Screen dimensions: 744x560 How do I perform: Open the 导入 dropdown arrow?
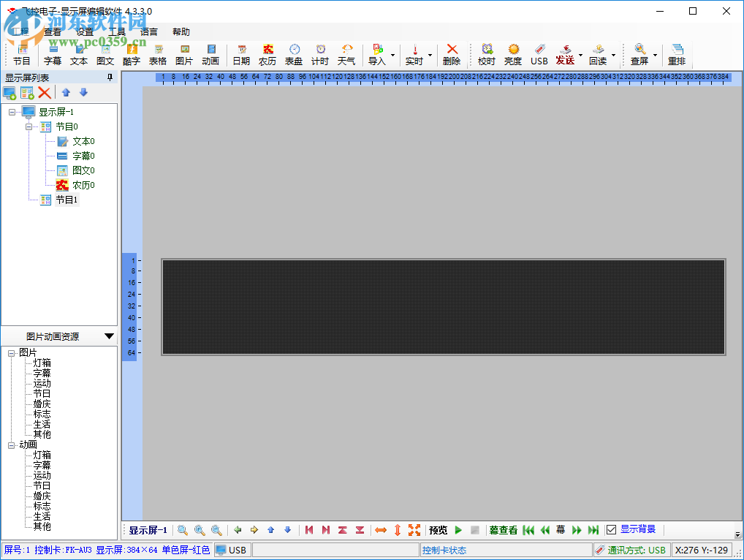point(393,55)
